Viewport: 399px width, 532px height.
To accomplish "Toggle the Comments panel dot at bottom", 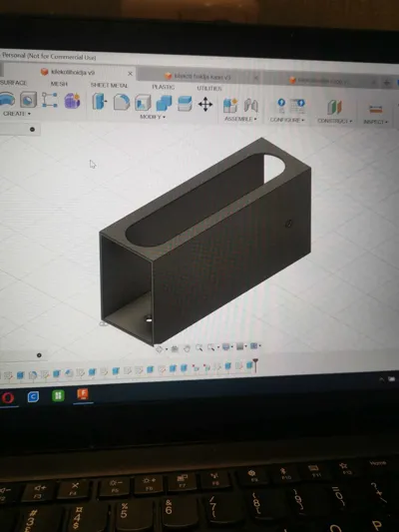I will tap(39, 355).
